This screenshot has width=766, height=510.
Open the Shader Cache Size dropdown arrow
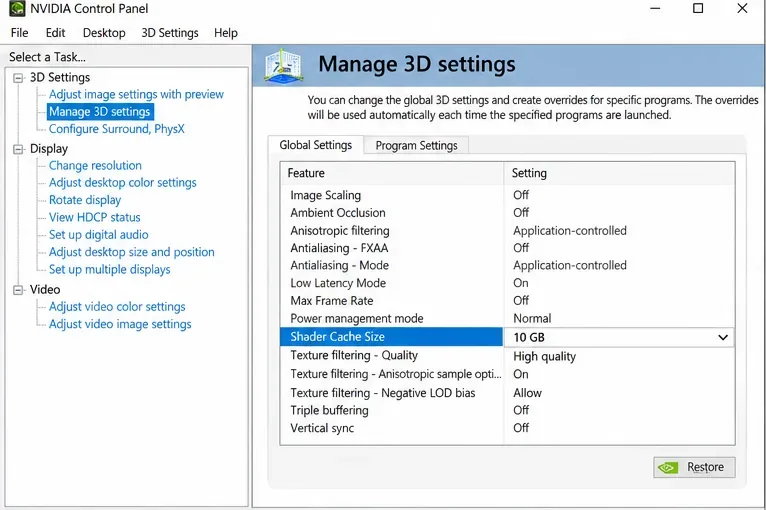[x=723, y=337]
